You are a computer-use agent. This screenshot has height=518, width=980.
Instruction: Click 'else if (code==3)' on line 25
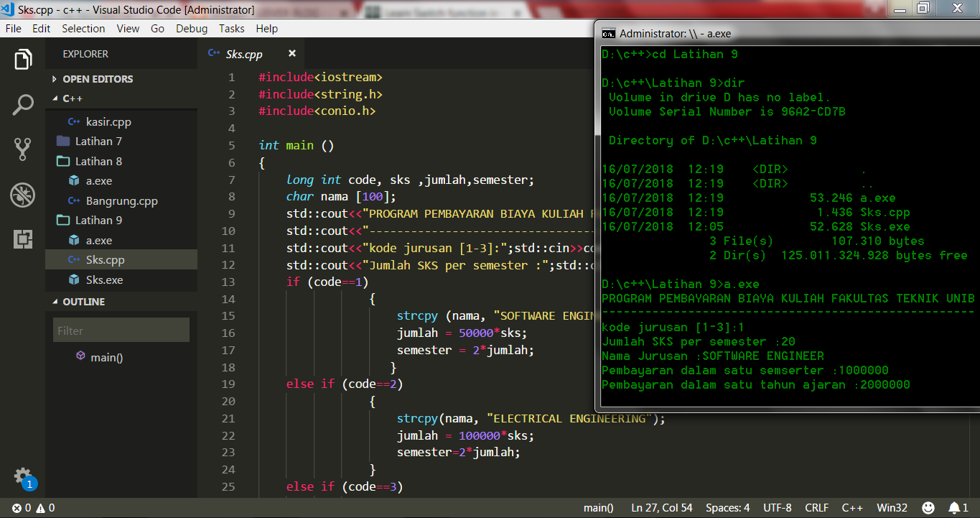coord(345,487)
